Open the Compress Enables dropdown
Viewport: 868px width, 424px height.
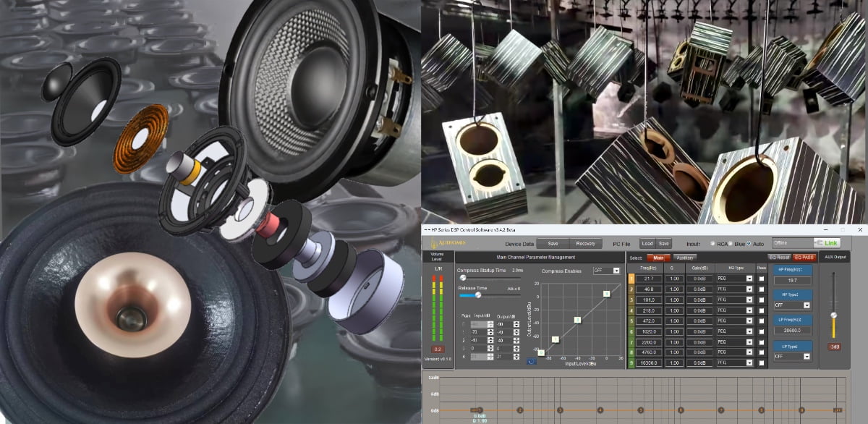616,271
